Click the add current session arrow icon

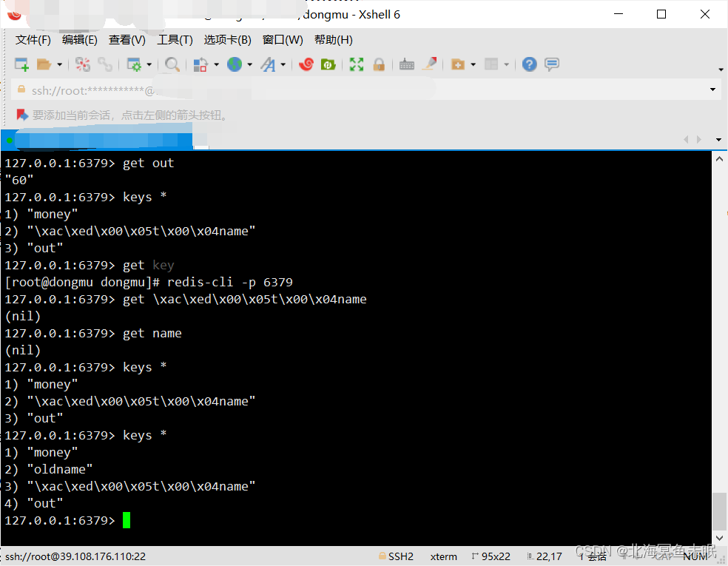click(21, 114)
